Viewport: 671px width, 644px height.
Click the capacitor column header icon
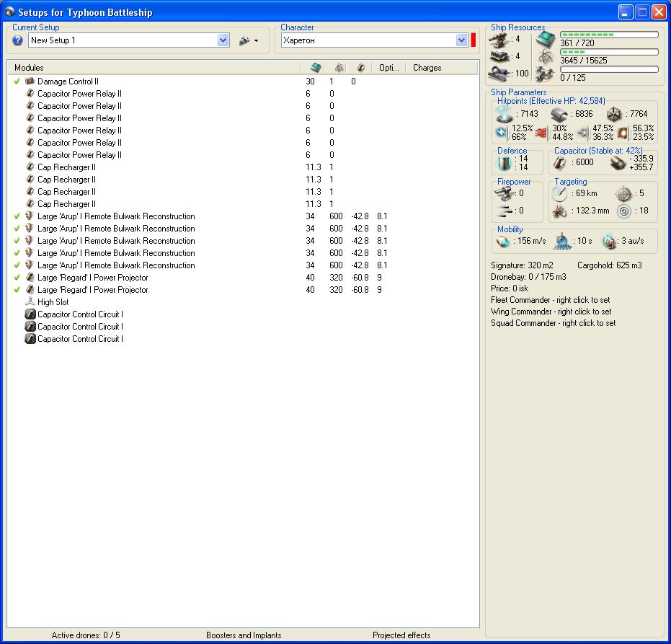(361, 68)
